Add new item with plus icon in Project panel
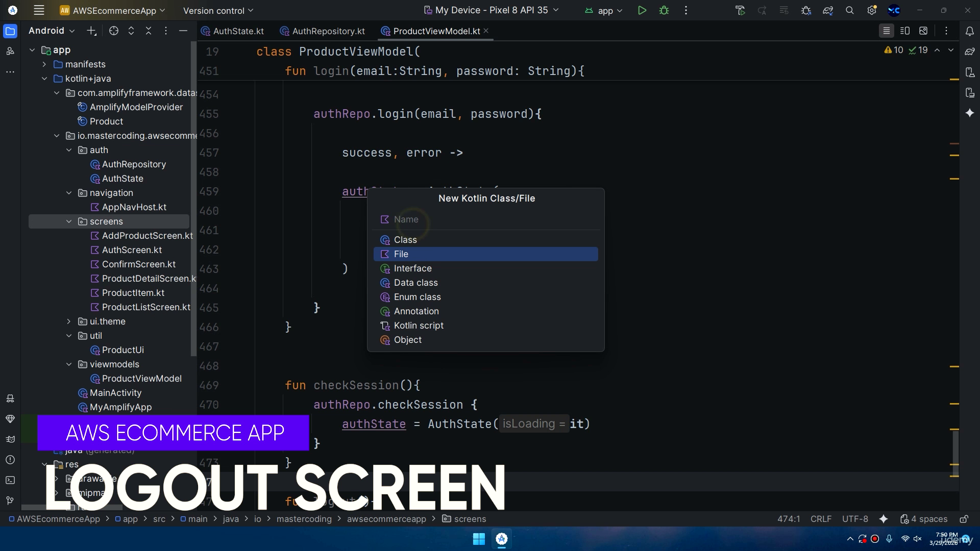 91,31
